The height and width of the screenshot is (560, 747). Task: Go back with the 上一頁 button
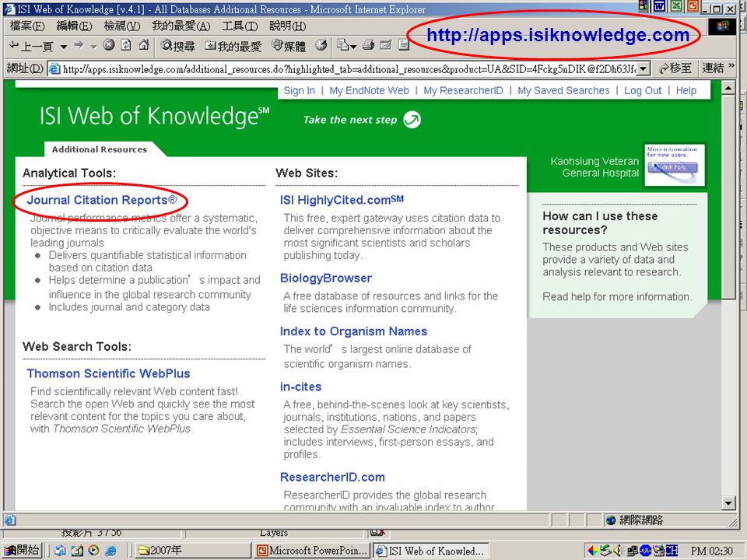coord(31,46)
